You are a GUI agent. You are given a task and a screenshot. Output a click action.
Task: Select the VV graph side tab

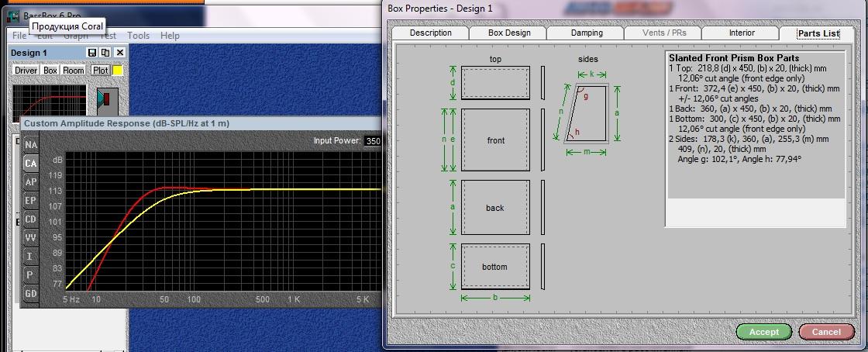(x=31, y=238)
